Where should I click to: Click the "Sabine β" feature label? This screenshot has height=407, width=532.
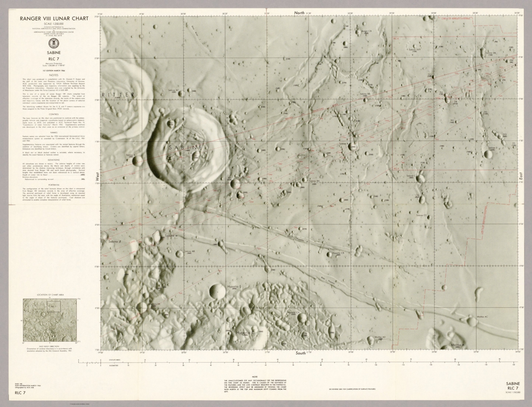click(115, 241)
